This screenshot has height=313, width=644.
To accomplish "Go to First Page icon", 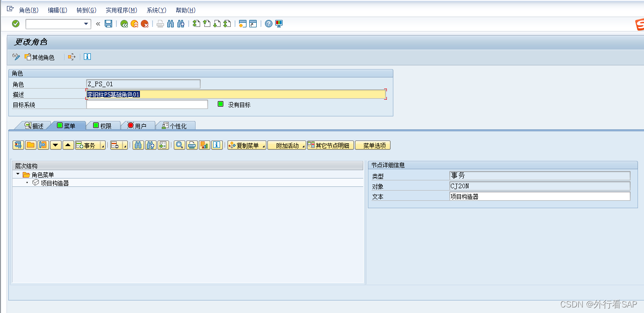I will pyautogui.click(x=196, y=24).
